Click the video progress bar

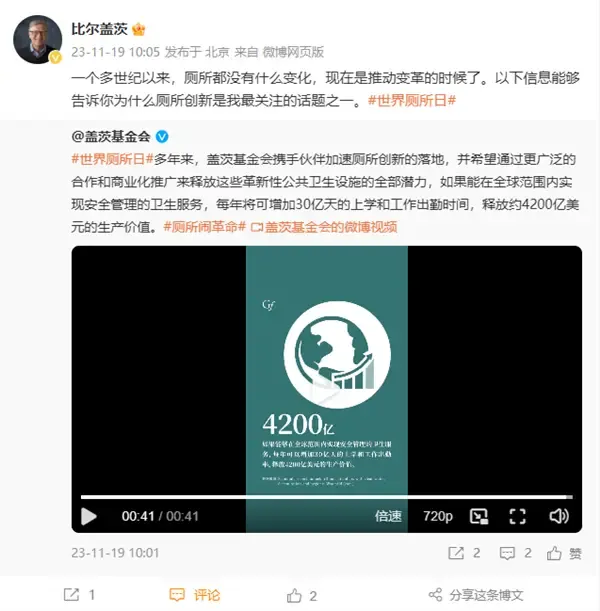[326, 497]
